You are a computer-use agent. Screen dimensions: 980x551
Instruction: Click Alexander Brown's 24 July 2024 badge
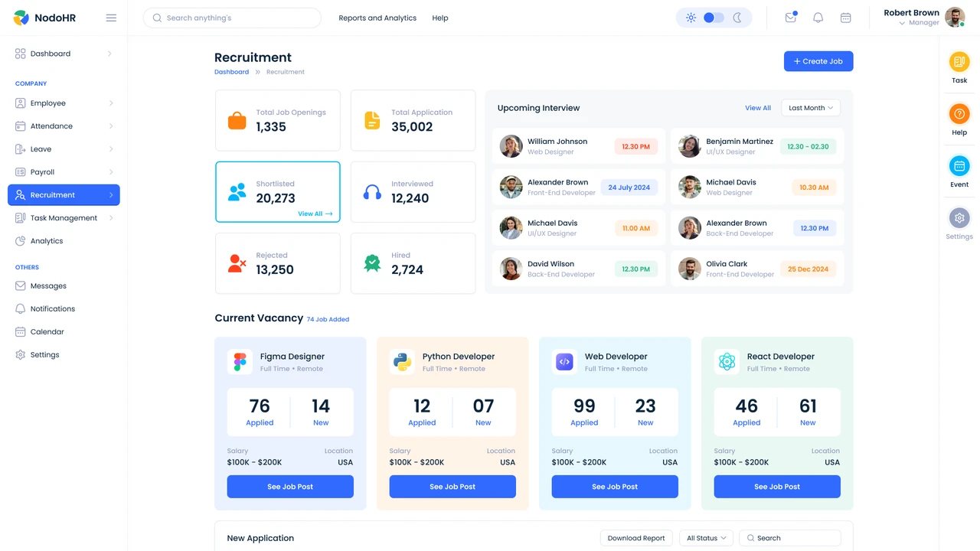click(629, 187)
